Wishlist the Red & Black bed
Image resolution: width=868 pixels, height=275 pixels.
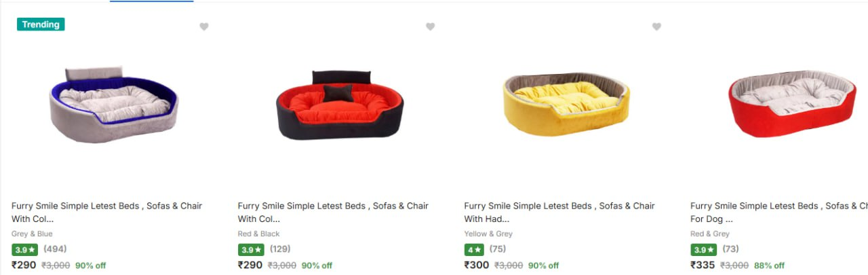[x=430, y=26]
